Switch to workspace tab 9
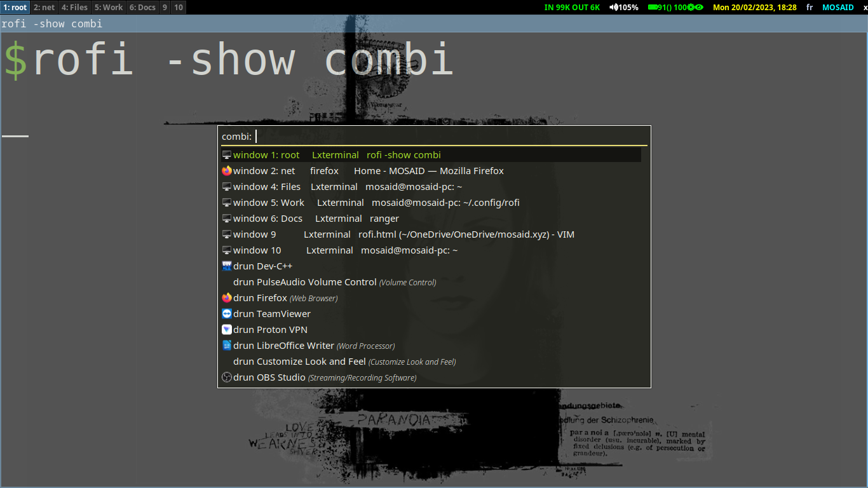The image size is (868, 488). (165, 8)
